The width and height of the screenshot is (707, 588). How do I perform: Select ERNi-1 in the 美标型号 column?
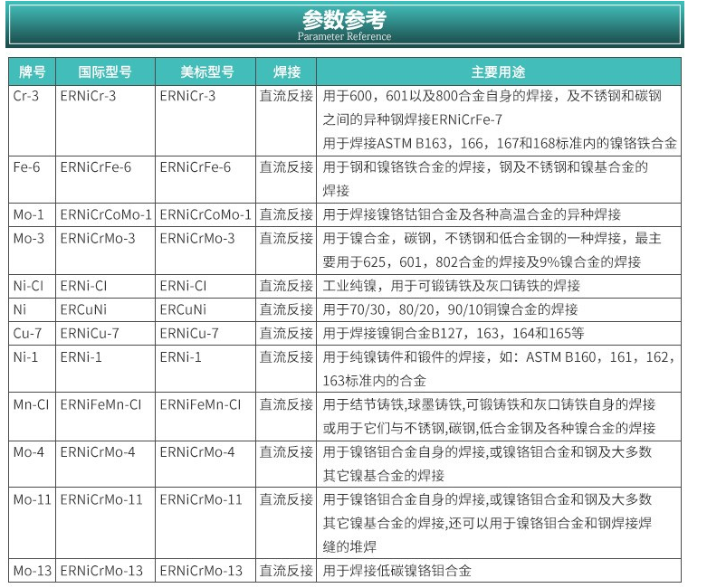point(180,357)
